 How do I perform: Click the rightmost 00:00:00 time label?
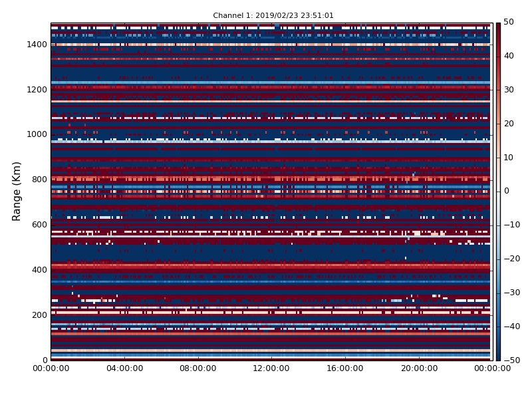491,369
